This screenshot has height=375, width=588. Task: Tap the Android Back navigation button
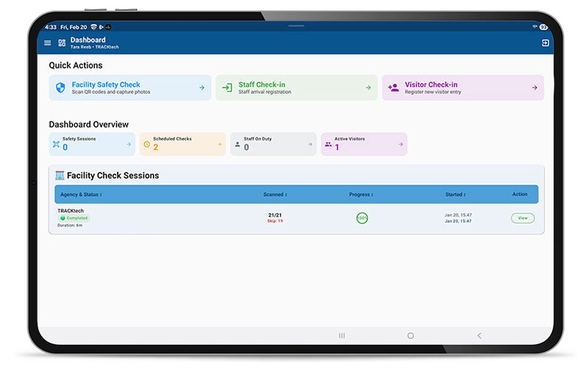[479, 335]
